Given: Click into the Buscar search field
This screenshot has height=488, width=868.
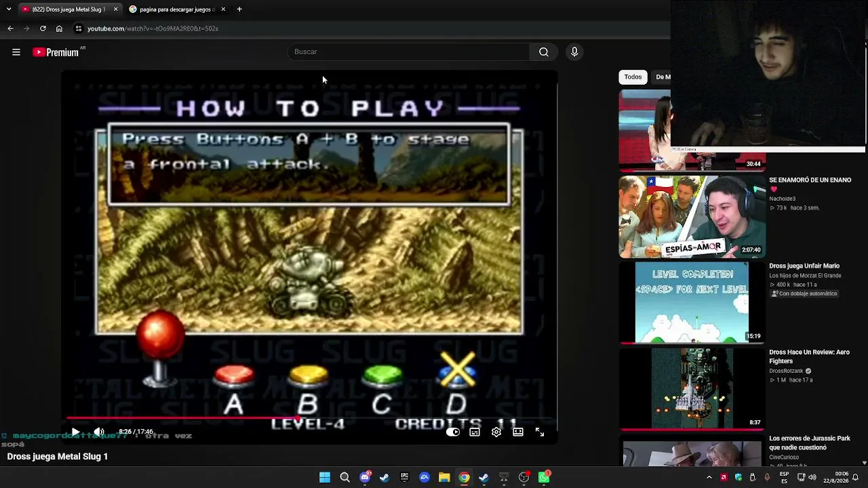Looking at the screenshot, I should pos(408,52).
